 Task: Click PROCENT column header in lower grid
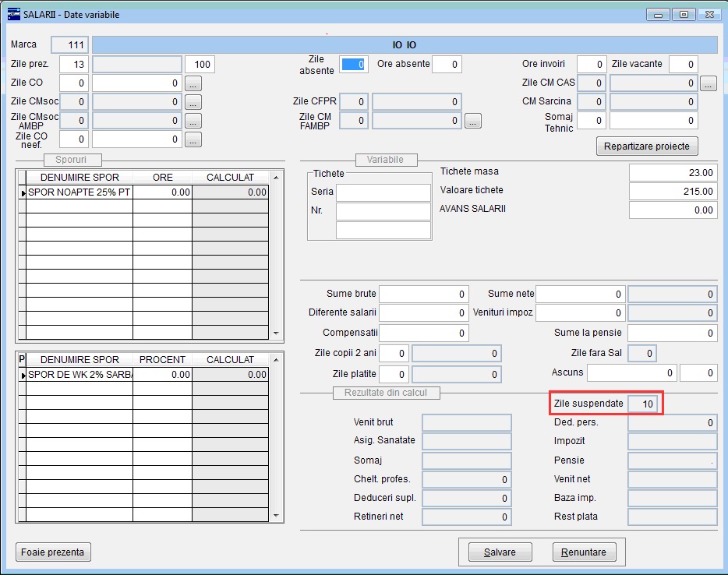[x=162, y=360]
